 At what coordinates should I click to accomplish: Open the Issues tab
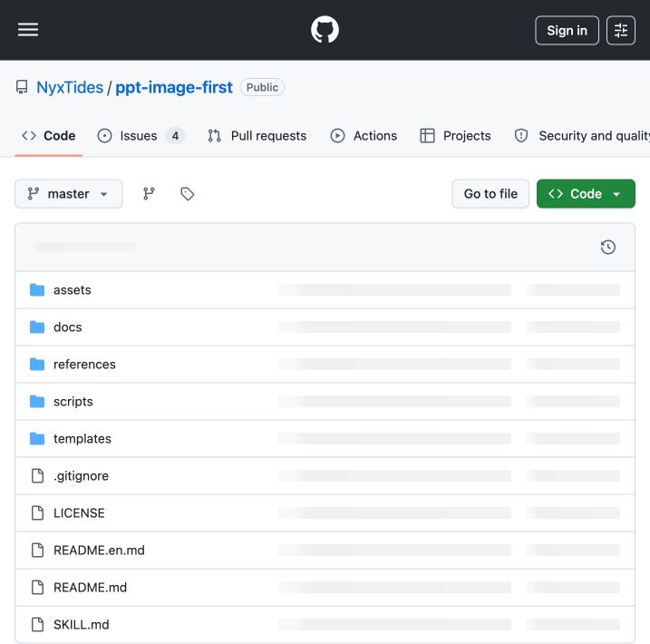tap(141, 135)
